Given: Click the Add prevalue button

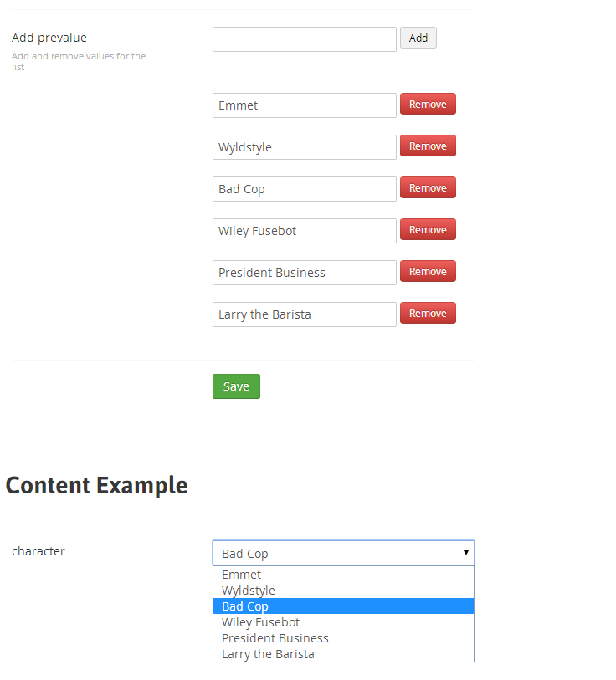Looking at the screenshot, I should (x=418, y=38).
